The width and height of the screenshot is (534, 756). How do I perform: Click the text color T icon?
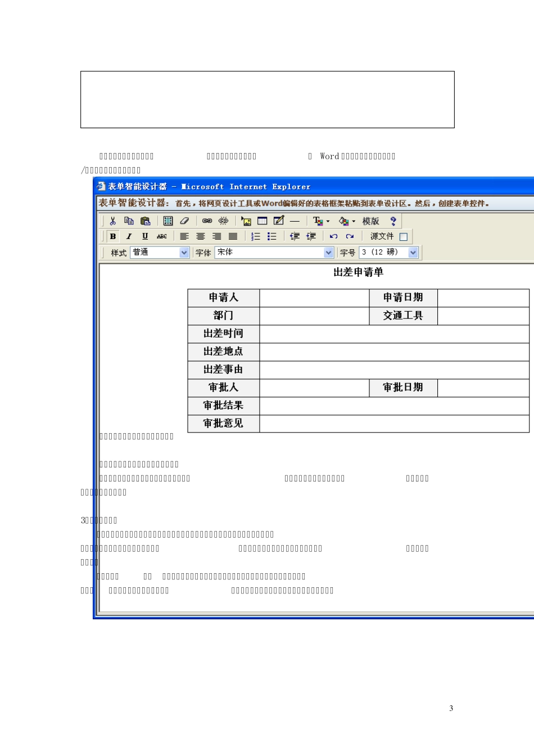click(318, 221)
